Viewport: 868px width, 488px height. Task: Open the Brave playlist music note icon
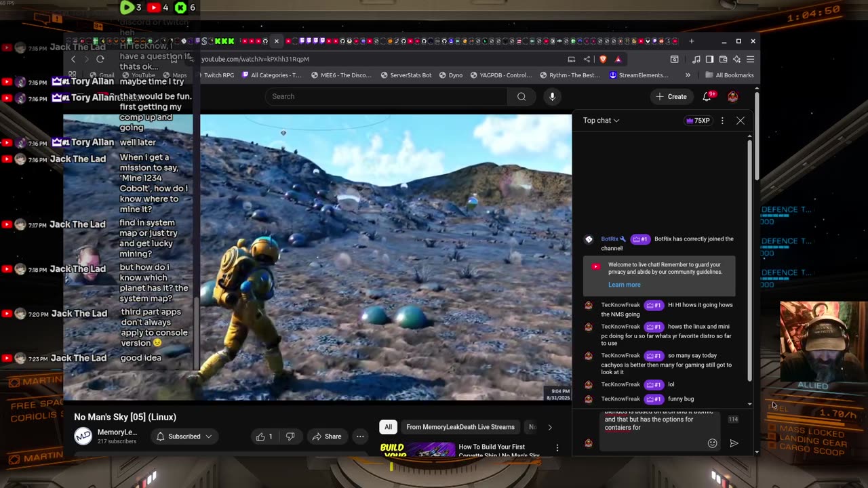(696, 59)
